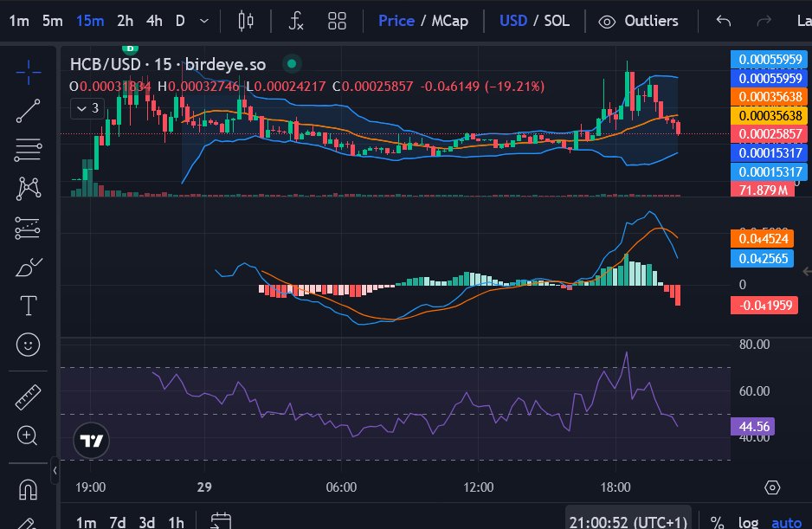The height and width of the screenshot is (529, 812).
Task: Open timezone menu at 21:00:52 (UTC+1)
Action: tap(628, 522)
